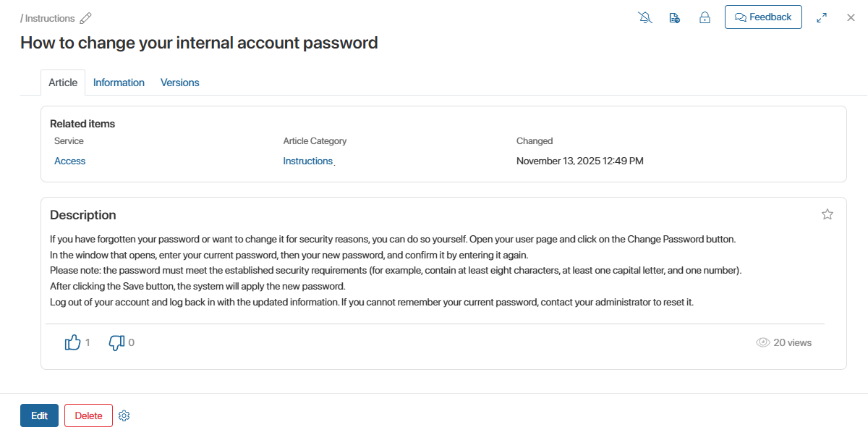Open the Feedback button

coord(763,17)
